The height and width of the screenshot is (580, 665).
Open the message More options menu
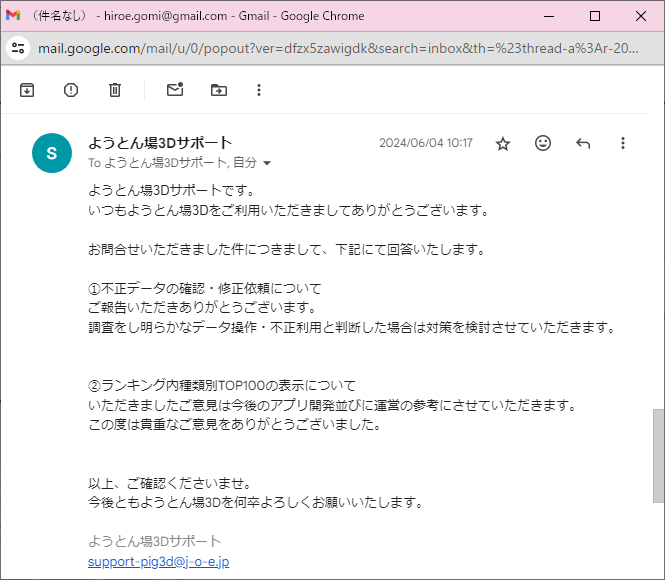point(623,143)
